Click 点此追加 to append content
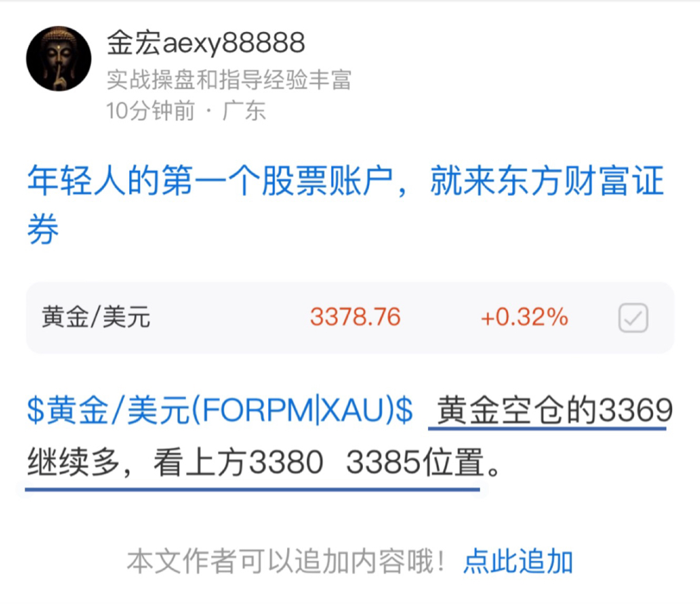 point(518,561)
